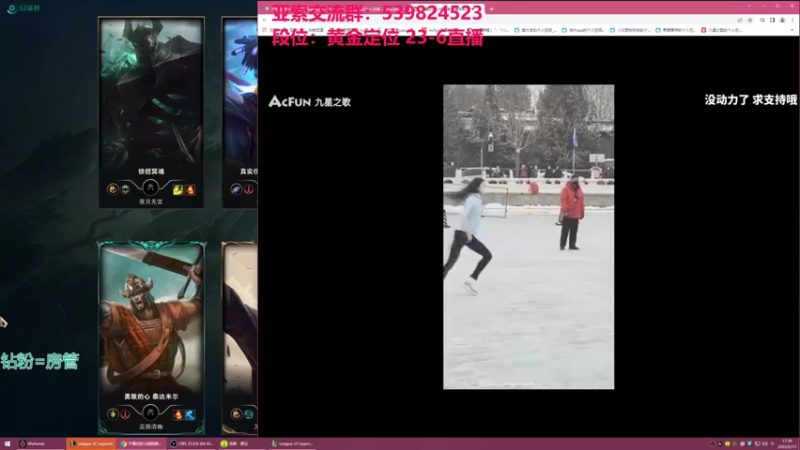Click second top card's red secondary rune
The height and width of the screenshot is (450, 800).
[x=248, y=190]
